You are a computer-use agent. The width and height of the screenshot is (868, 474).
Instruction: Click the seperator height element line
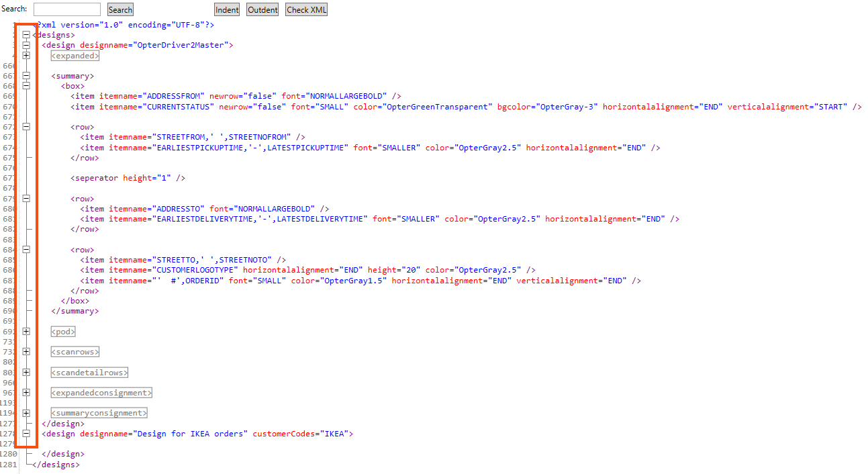128,178
